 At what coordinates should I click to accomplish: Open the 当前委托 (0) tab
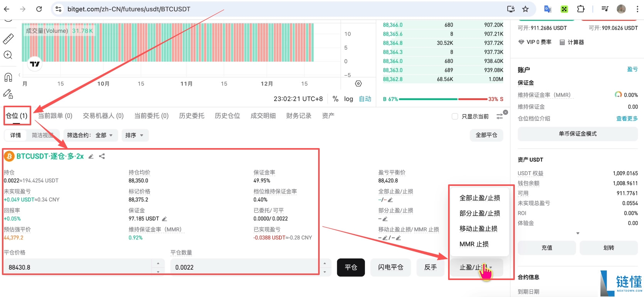tap(151, 116)
